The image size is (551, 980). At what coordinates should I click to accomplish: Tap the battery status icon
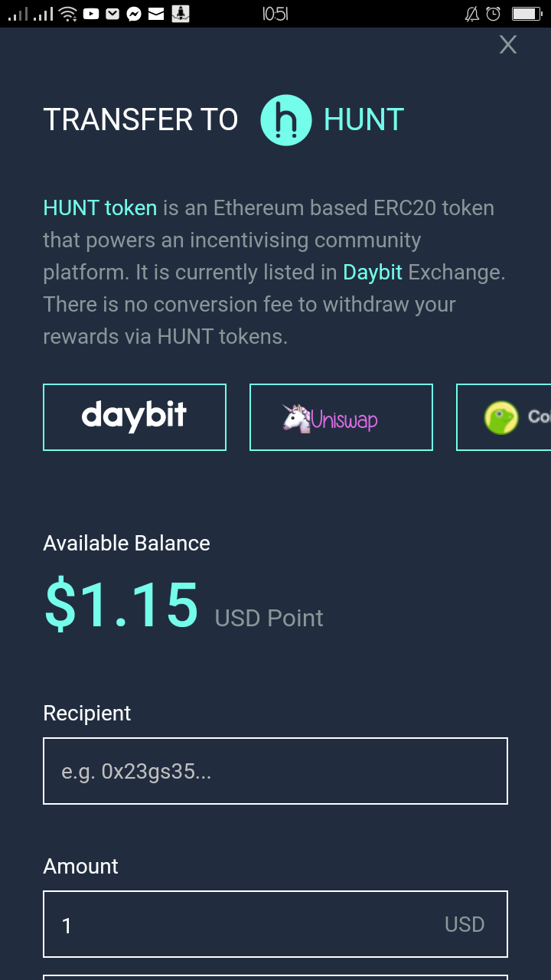(527, 13)
